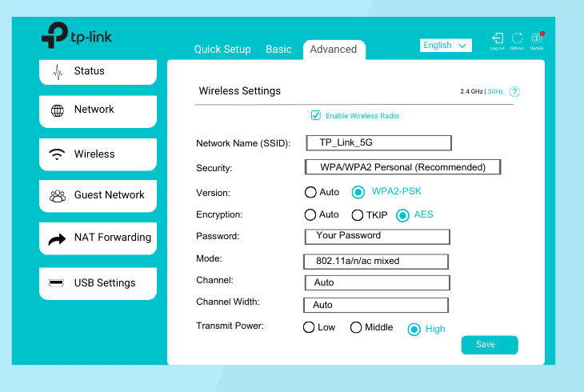This screenshot has height=392, width=584.
Task: Click the Network Name (SSID) field
Action: 378,143
